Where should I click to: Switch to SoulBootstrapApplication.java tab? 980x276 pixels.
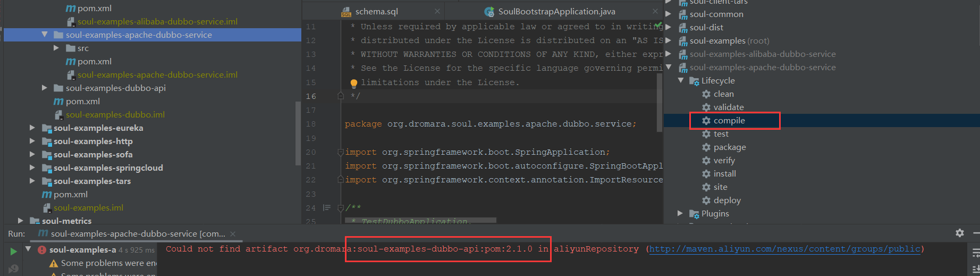(556, 11)
